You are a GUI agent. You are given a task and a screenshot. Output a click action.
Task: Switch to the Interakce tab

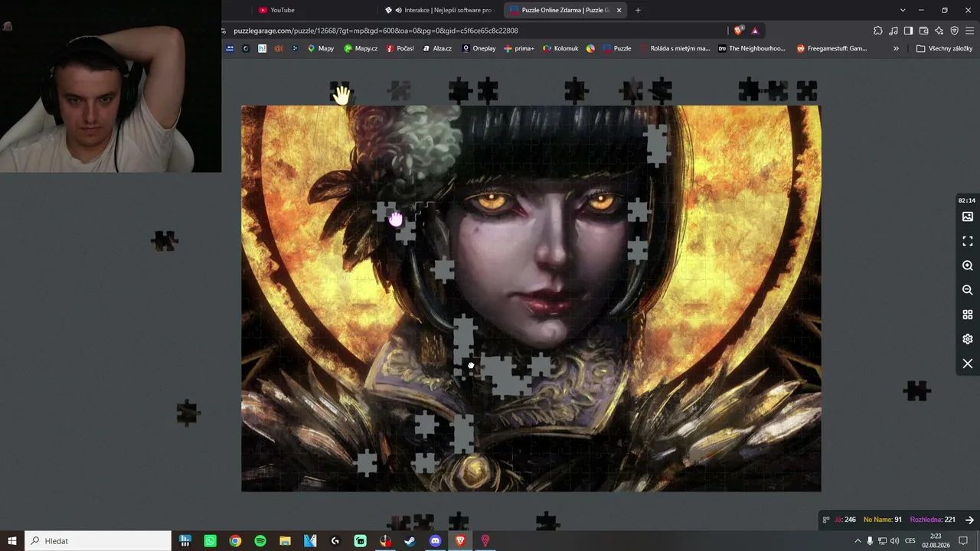[x=440, y=10]
